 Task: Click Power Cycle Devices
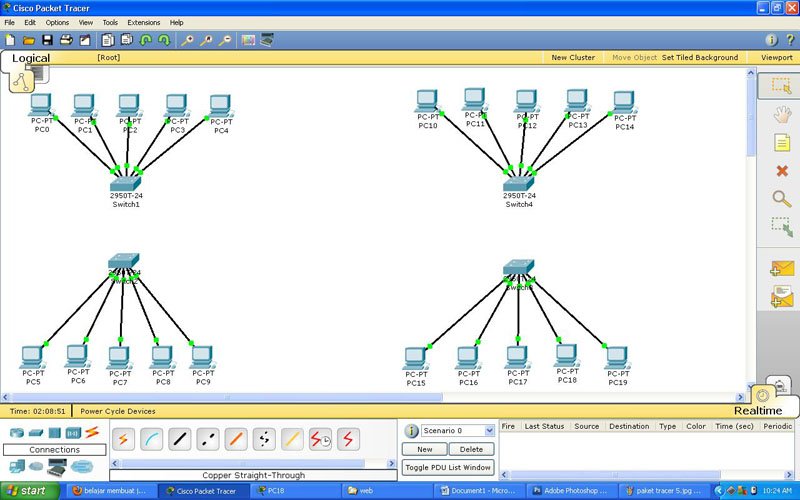coord(118,411)
